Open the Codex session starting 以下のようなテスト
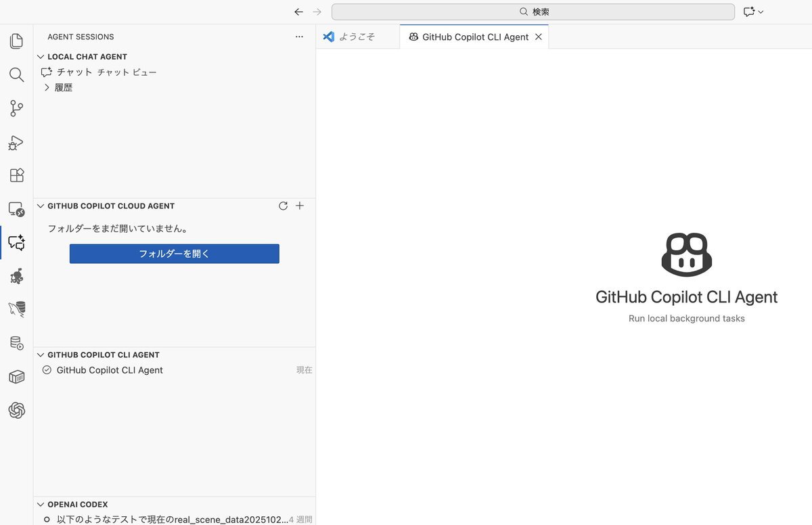The height and width of the screenshot is (525, 812). (175, 519)
